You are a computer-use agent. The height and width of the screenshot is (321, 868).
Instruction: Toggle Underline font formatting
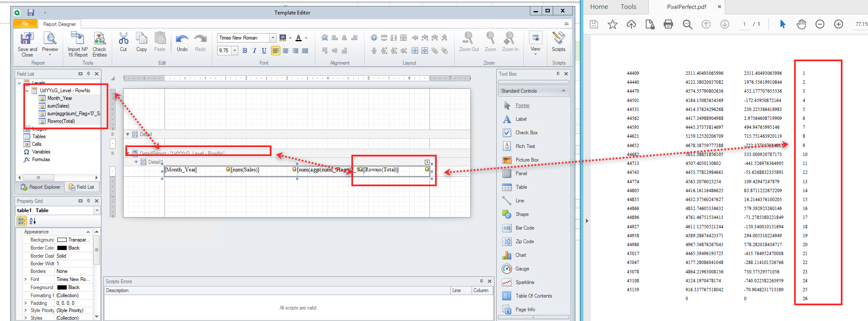264,51
